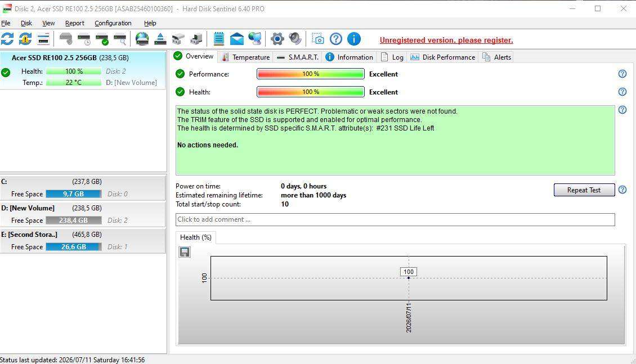
Task: Click the grayed-out disk with stethoscope icon
Action: [66, 39]
